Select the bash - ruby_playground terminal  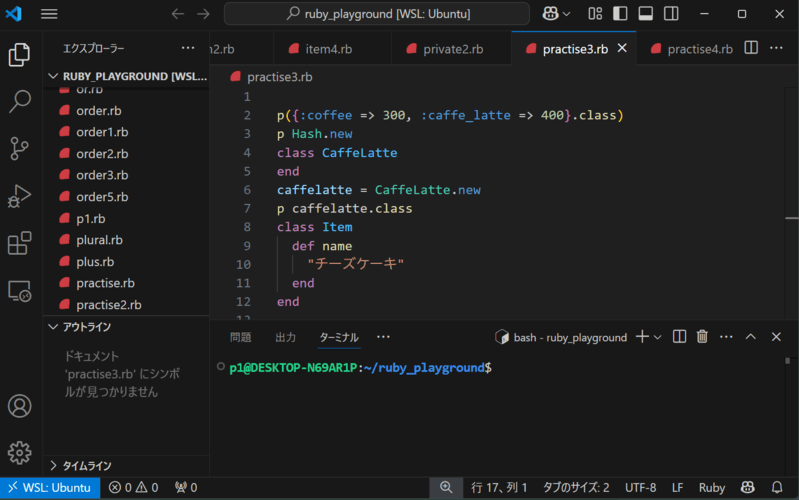pos(562,337)
